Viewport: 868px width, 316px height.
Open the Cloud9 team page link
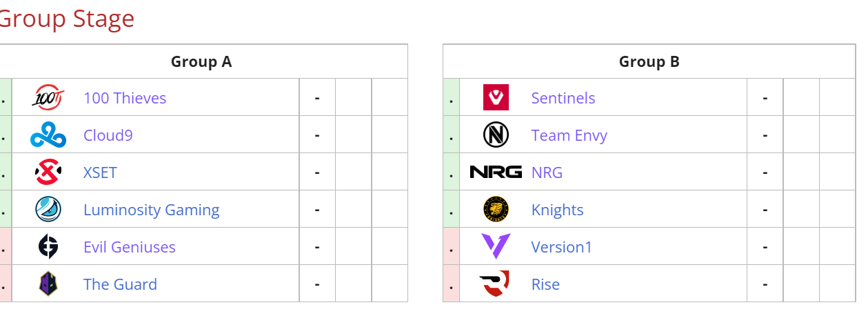[108, 135]
